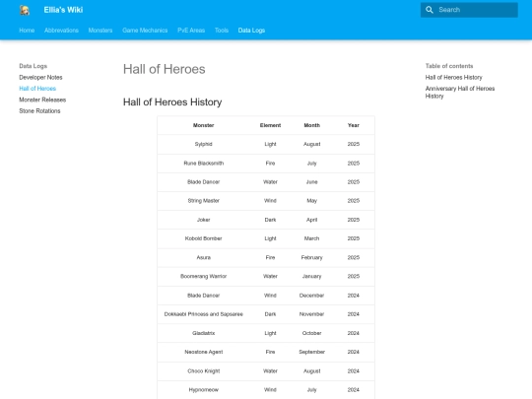This screenshot has height=399, width=532.
Task: Click the Blade Dancer cell in December row
Action: 204,296
